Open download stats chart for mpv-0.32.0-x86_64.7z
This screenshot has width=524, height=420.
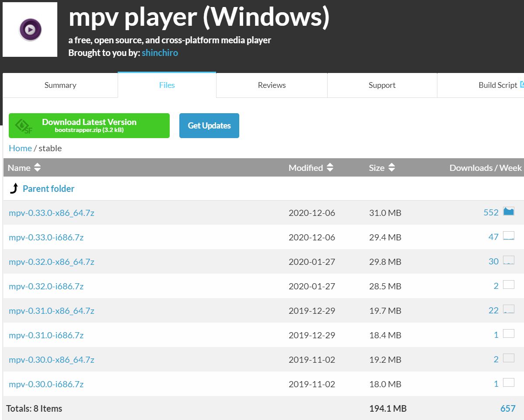509,260
